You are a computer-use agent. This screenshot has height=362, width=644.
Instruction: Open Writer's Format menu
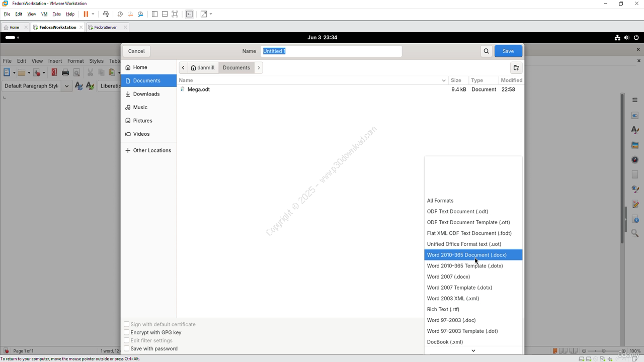coord(75,61)
